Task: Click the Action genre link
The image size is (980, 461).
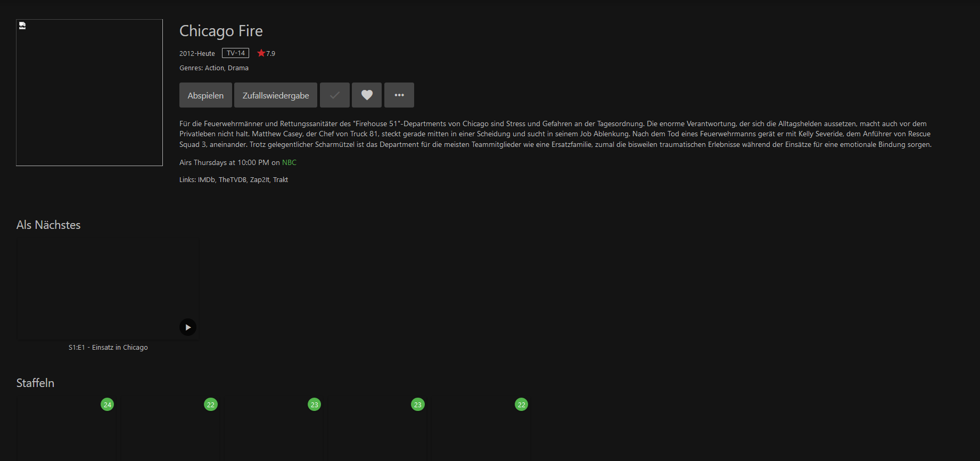Action: point(215,68)
